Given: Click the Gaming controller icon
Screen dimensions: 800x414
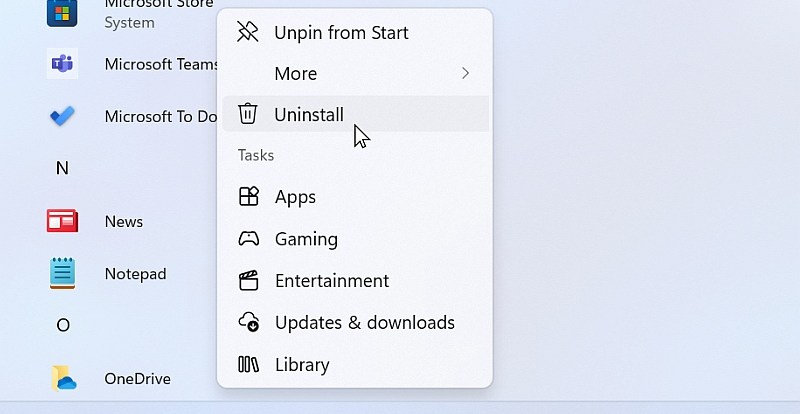Looking at the screenshot, I should click(248, 238).
